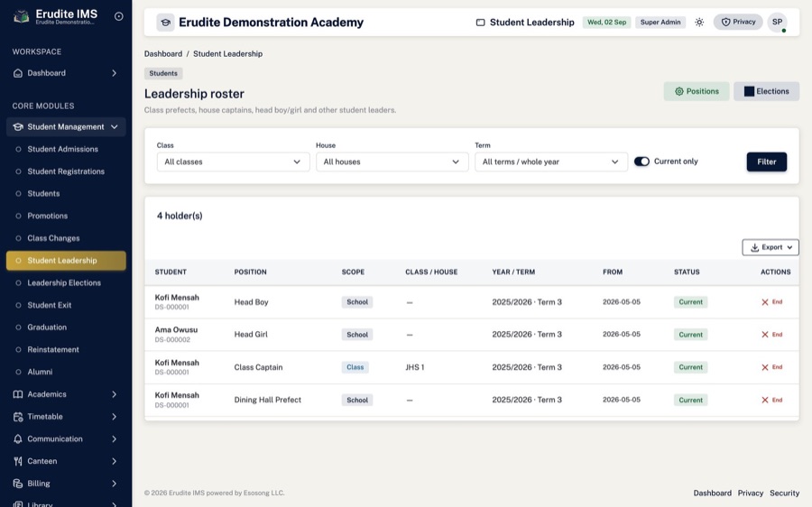Open Class Changes in sidebar
Image resolution: width=812 pixels, height=507 pixels.
[x=66, y=238]
